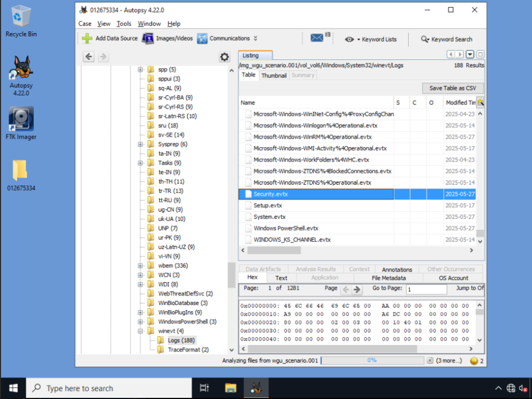Open the listing tab list dropdown
Image resolution: width=532 pixels, height=399 pixels.
pyautogui.click(x=470, y=54)
